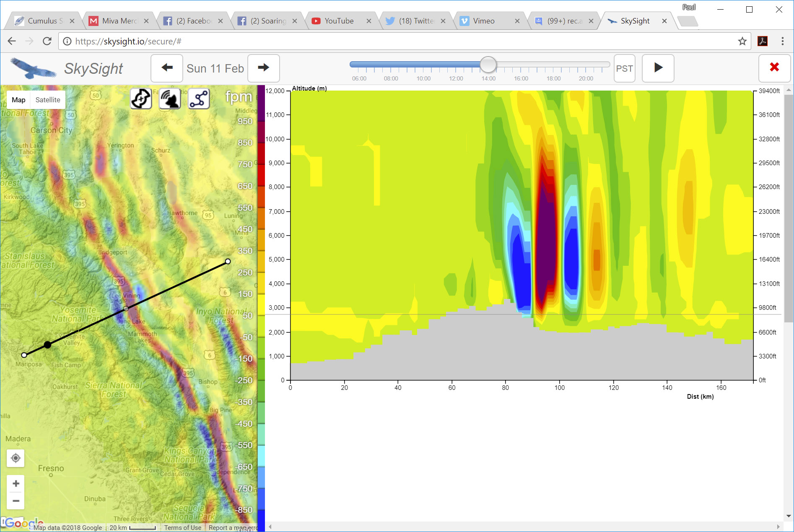Switch to Satellite view
Image resolution: width=794 pixels, height=532 pixels.
(48, 100)
